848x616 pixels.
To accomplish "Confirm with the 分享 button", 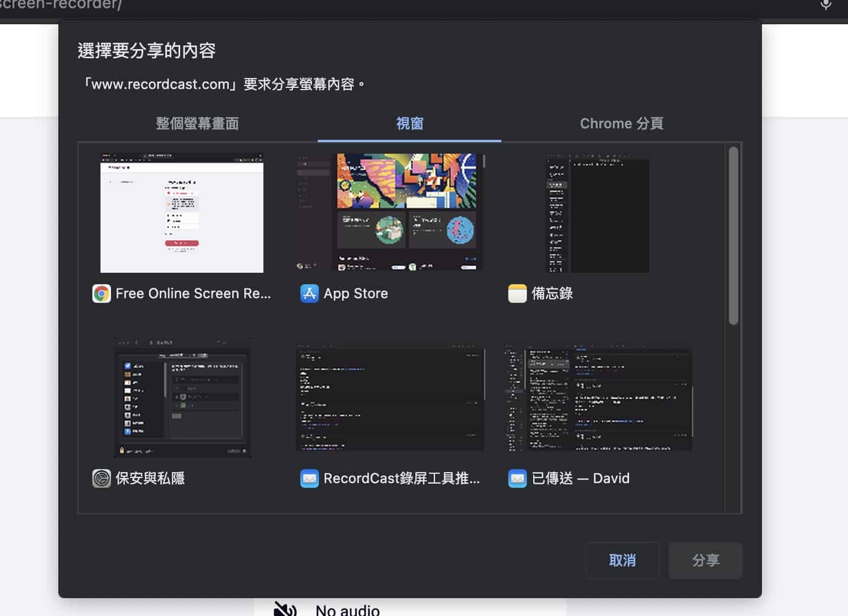I will 705,561.
